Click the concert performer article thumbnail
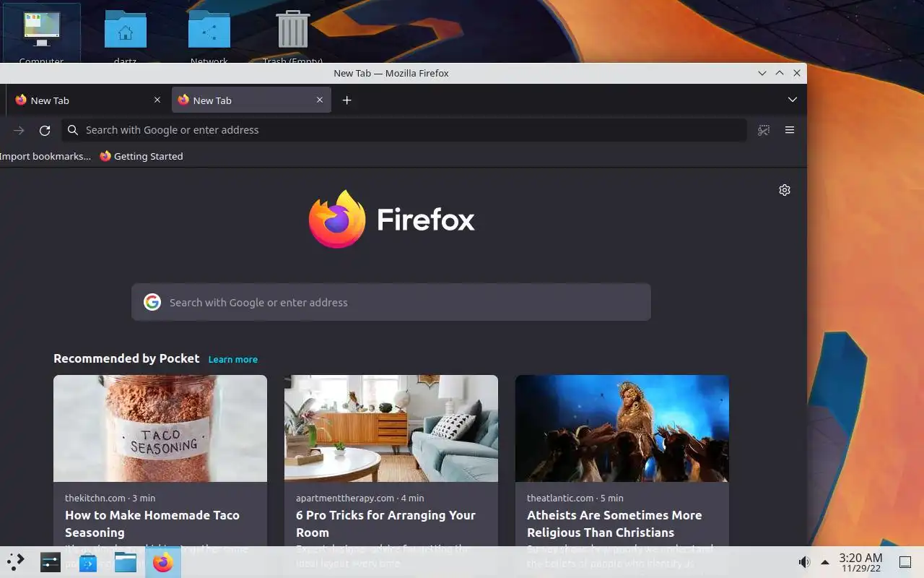The height and width of the screenshot is (578, 924). coord(622,428)
